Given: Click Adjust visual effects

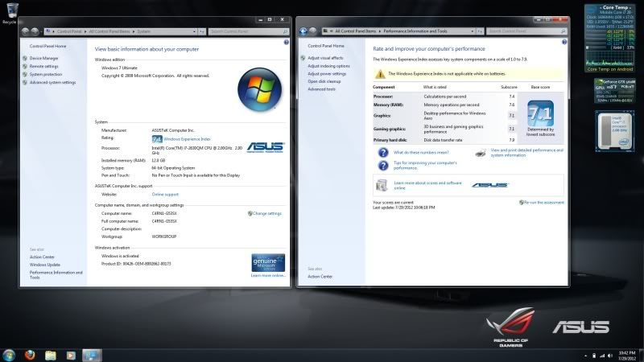Looking at the screenshot, I should (325, 58).
